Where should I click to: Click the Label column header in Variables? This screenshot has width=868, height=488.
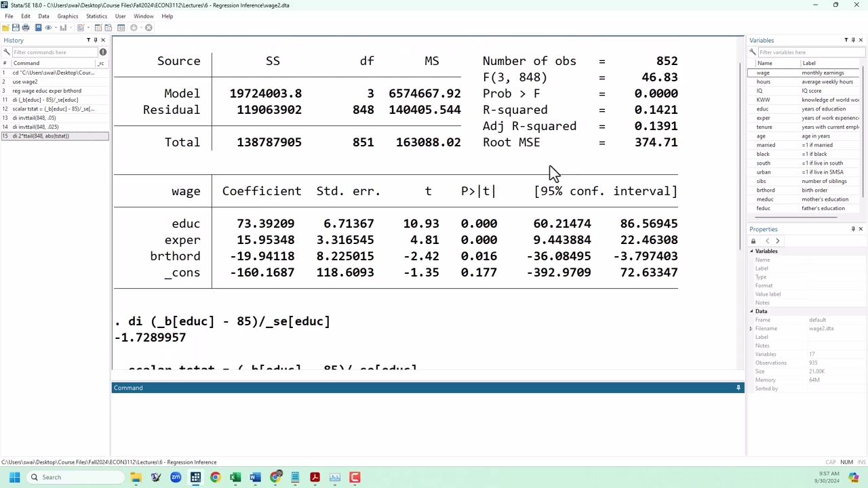(829, 63)
